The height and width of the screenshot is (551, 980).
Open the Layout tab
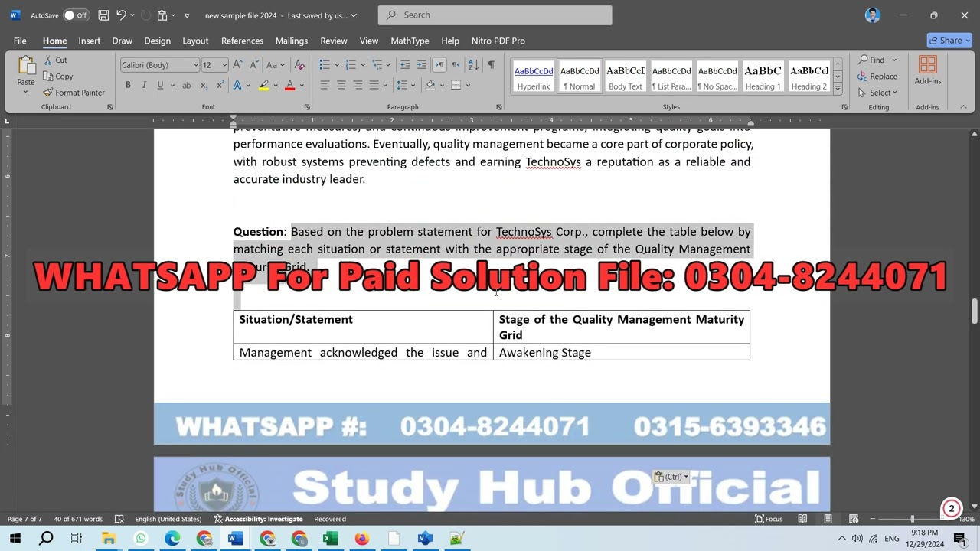coord(195,41)
